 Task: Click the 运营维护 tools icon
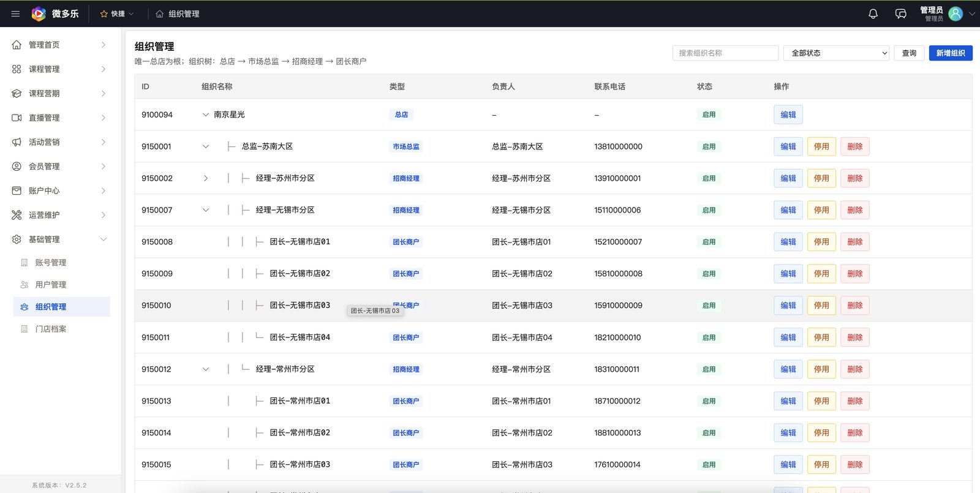coord(17,215)
